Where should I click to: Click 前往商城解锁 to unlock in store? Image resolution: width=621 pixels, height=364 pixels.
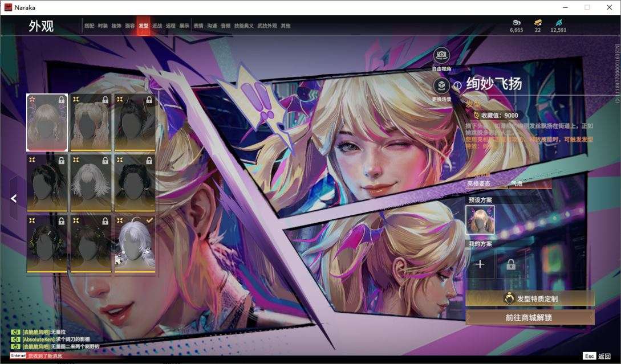click(530, 317)
